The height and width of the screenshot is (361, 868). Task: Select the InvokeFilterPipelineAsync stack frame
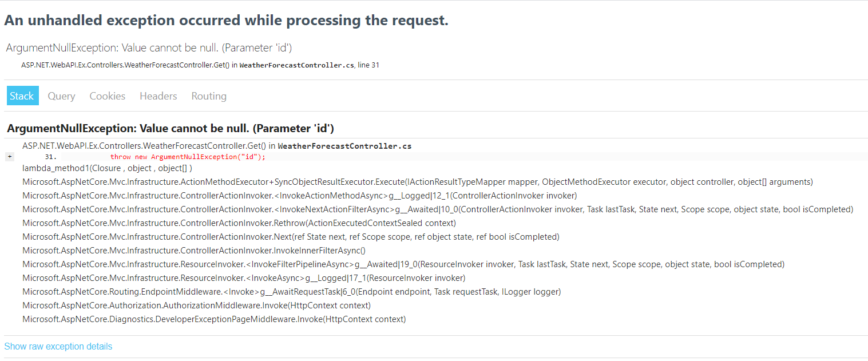coord(403,264)
